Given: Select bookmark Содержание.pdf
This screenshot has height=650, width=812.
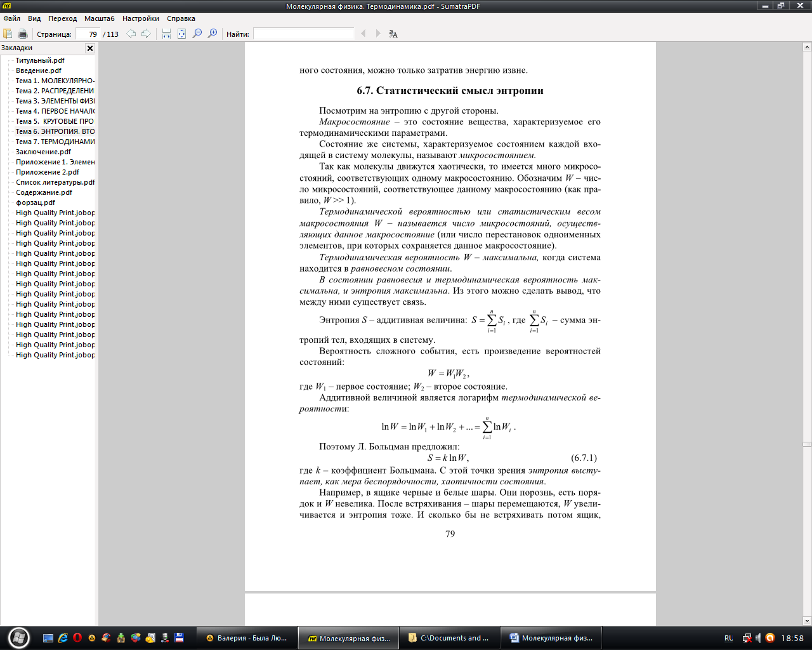Looking at the screenshot, I should [44, 192].
